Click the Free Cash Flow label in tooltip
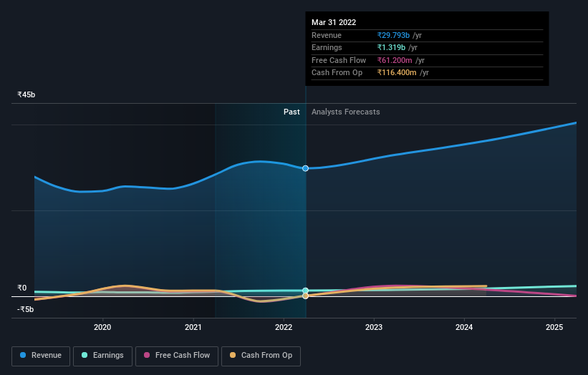The width and height of the screenshot is (588, 375). coord(339,60)
